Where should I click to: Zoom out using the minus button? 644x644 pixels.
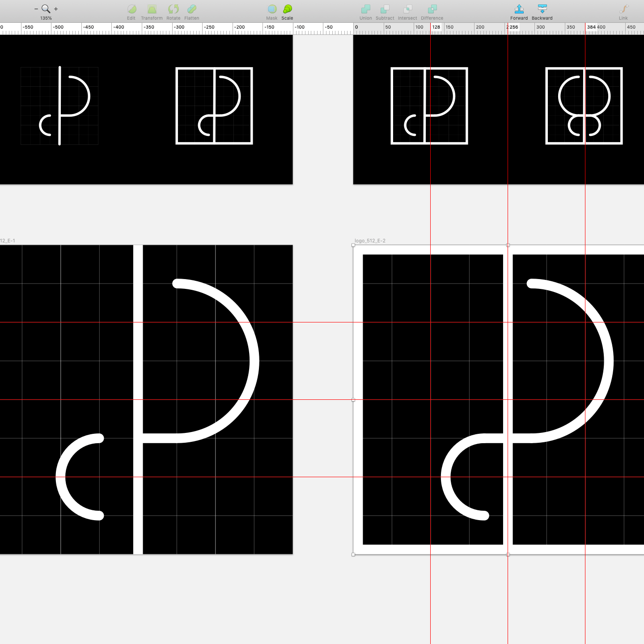(36, 9)
